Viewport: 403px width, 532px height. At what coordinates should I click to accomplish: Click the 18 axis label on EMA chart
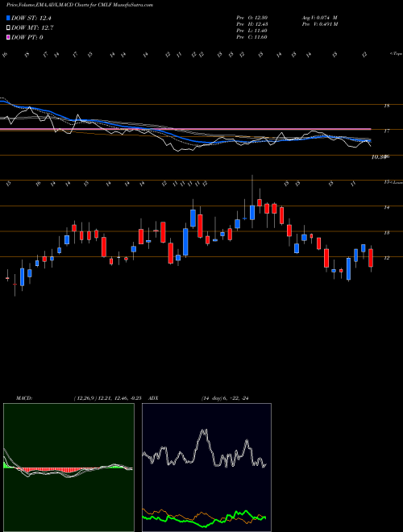click(x=386, y=106)
